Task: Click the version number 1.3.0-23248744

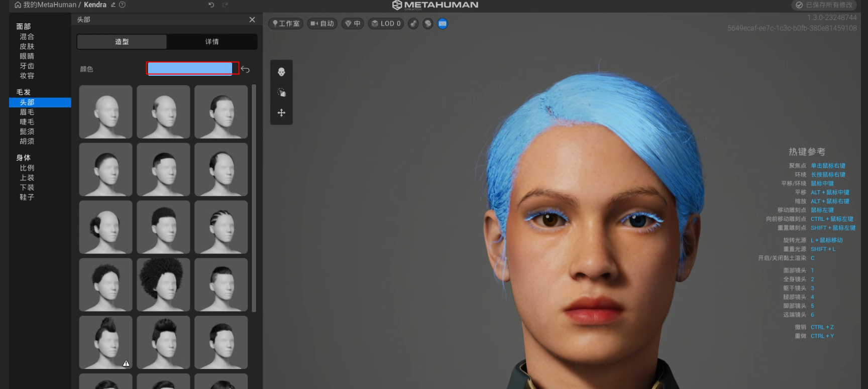Action: click(832, 18)
